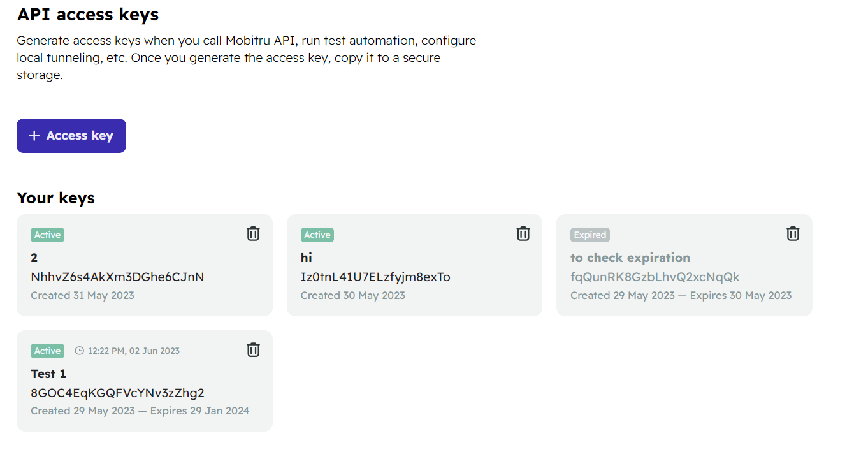Click the plus icon on Access key button
Viewport: 868px width, 452px height.
click(34, 136)
